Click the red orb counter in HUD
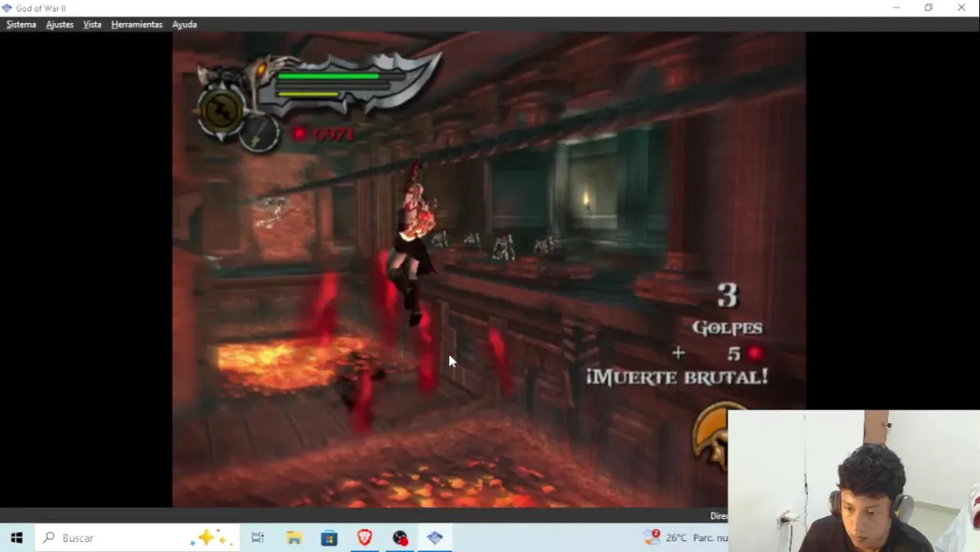The image size is (980, 552). pyautogui.click(x=323, y=134)
